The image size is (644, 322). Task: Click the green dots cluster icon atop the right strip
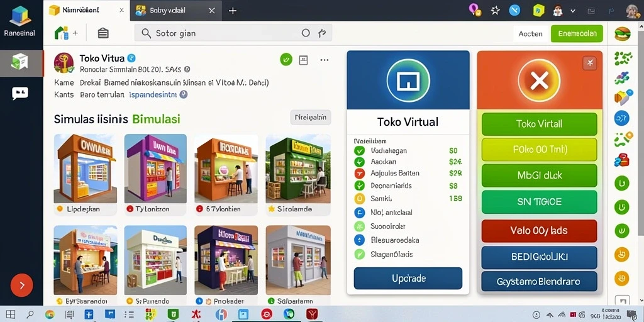pyautogui.click(x=623, y=58)
